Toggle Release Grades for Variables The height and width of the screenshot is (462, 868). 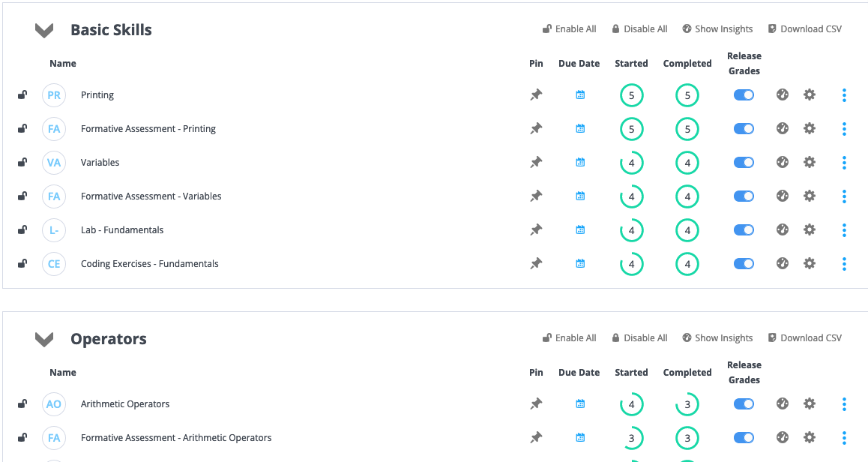click(x=744, y=163)
